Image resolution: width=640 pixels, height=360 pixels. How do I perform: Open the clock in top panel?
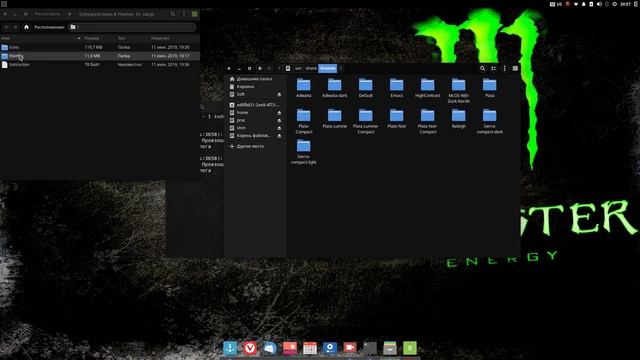pos(625,4)
